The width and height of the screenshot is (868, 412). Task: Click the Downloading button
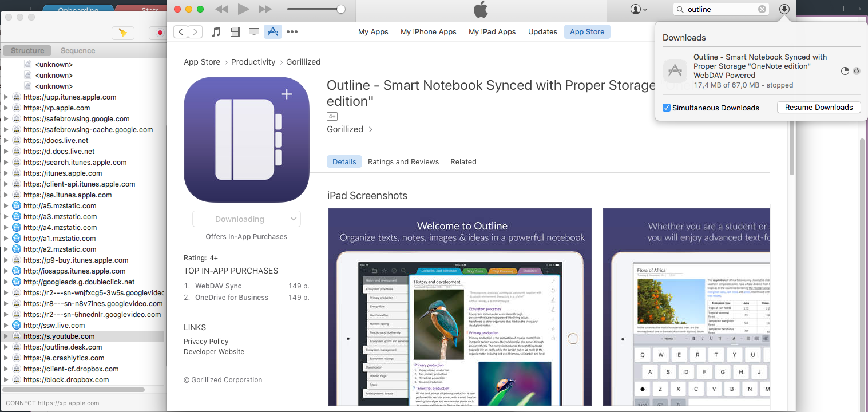(240, 219)
